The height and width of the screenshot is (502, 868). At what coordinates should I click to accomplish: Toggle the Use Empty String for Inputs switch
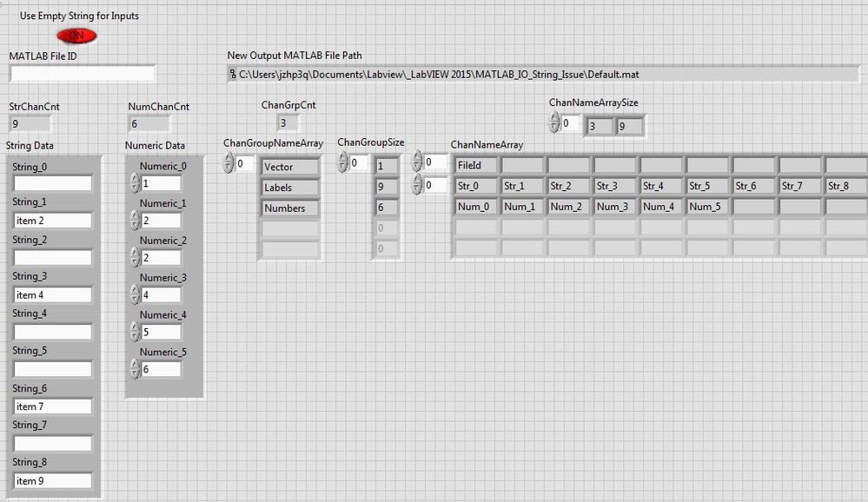(76, 35)
